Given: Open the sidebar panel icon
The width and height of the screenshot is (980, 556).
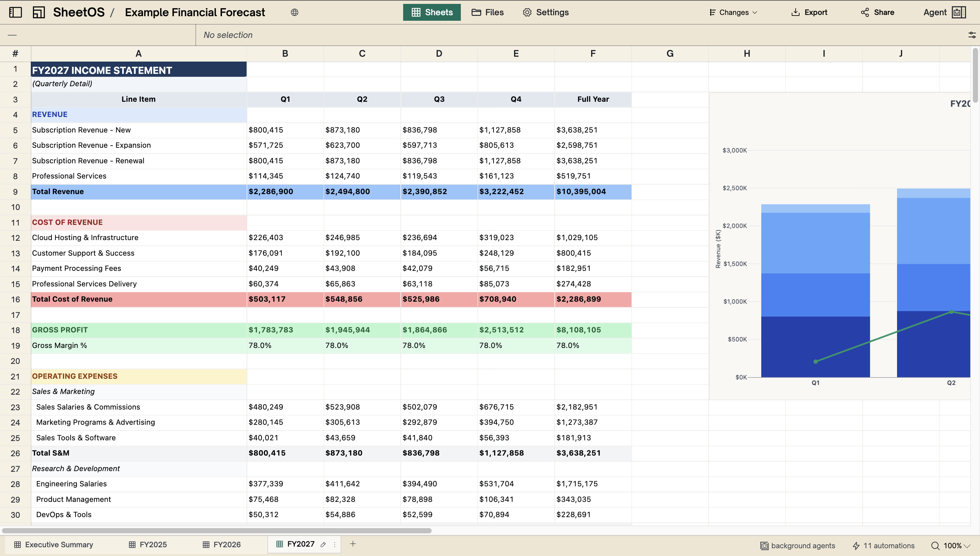Looking at the screenshot, I should (15, 12).
